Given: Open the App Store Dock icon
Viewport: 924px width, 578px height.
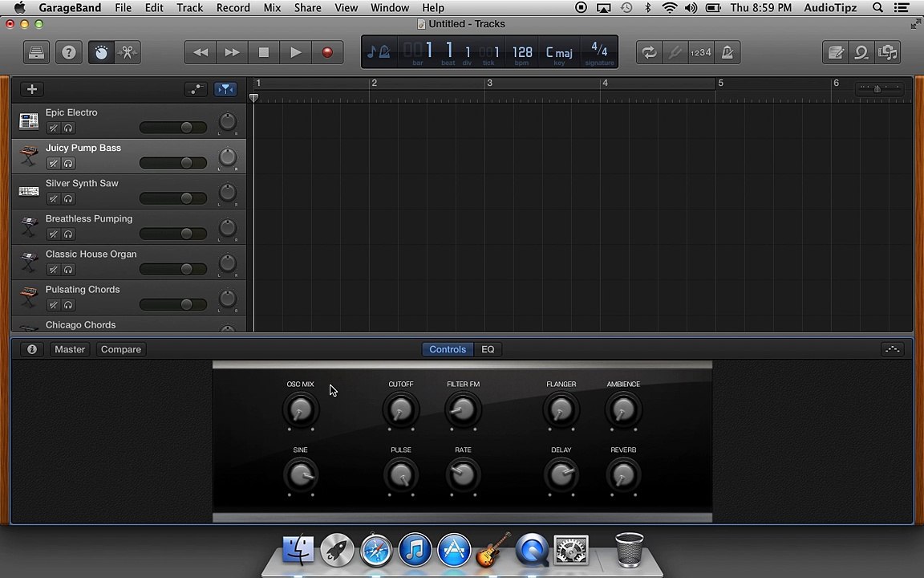Looking at the screenshot, I should tap(454, 550).
